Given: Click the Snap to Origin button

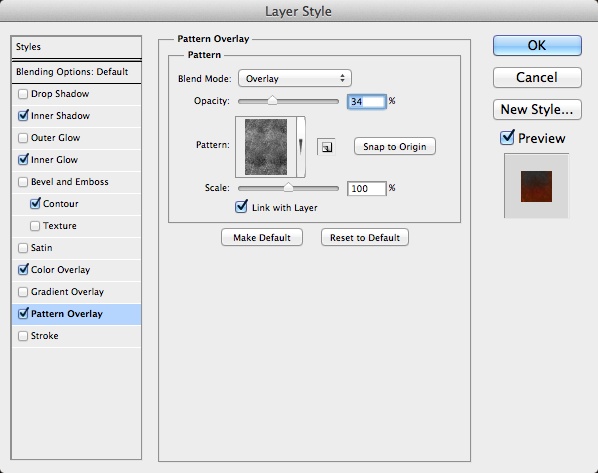Looking at the screenshot, I should pos(395,146).
